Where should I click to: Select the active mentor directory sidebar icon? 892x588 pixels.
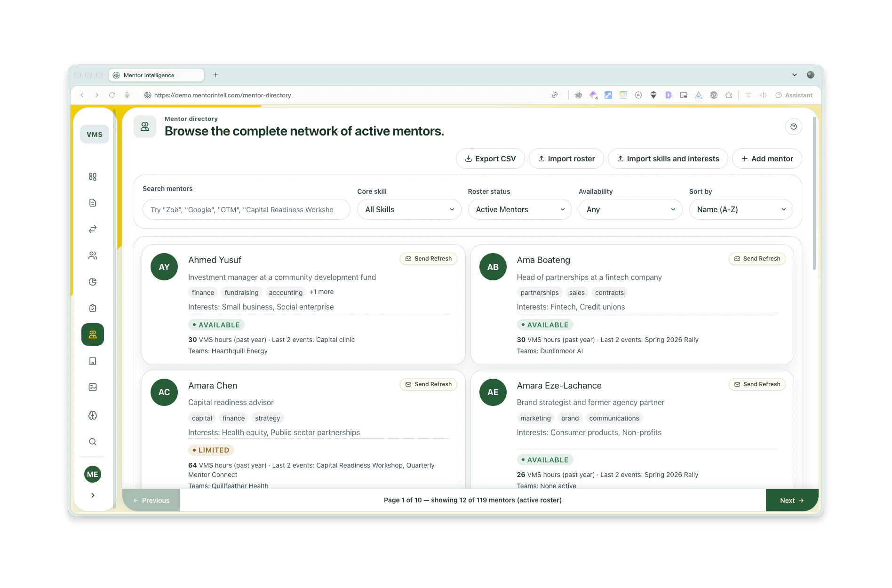pos(93,334)
